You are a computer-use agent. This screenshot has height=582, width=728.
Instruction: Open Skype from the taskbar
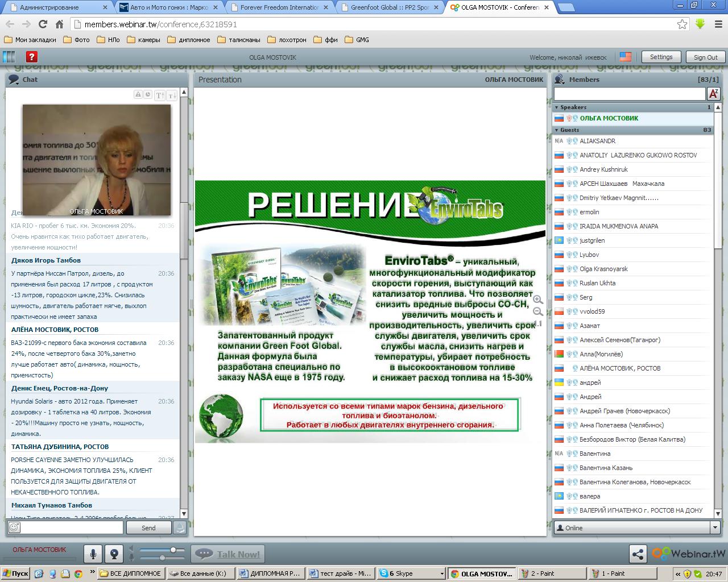pos(411,573)
